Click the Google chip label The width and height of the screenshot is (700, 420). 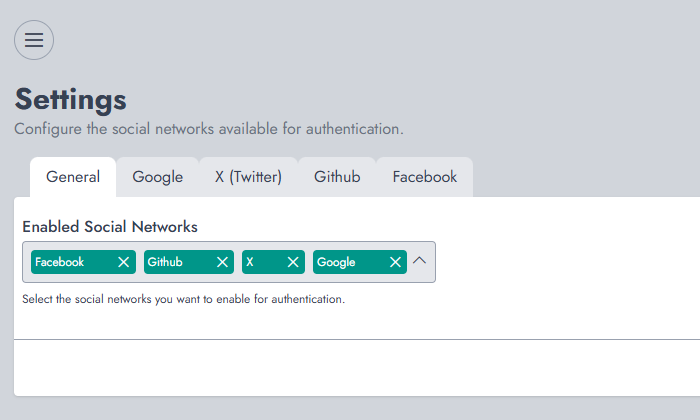coord(336,262)
